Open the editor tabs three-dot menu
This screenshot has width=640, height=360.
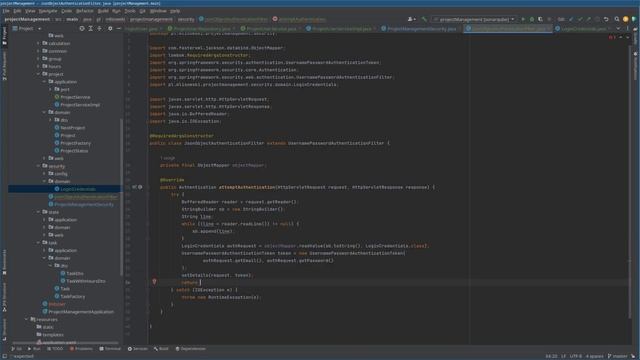click(x=628, y=29)
